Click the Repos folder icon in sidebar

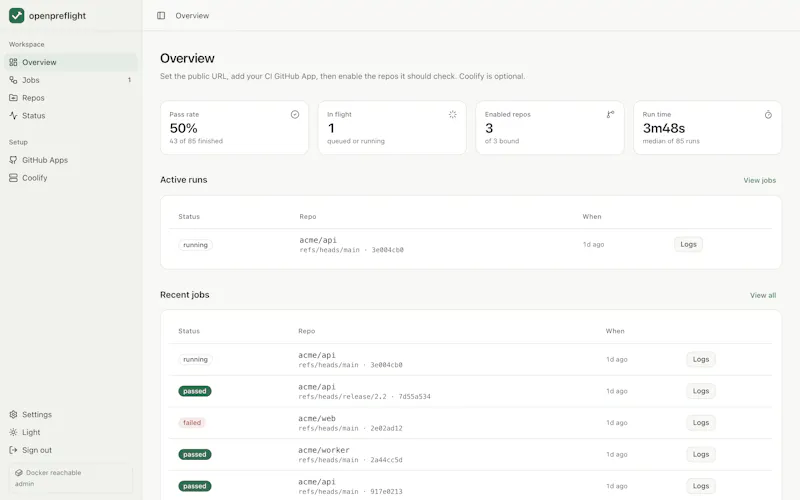(13, 98)
